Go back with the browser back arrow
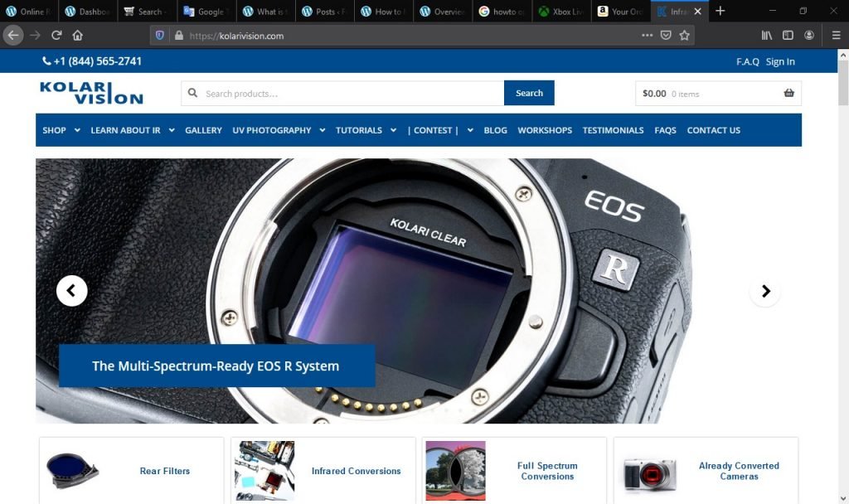Screen dimensions: 849x504 [x=13, y=35]
